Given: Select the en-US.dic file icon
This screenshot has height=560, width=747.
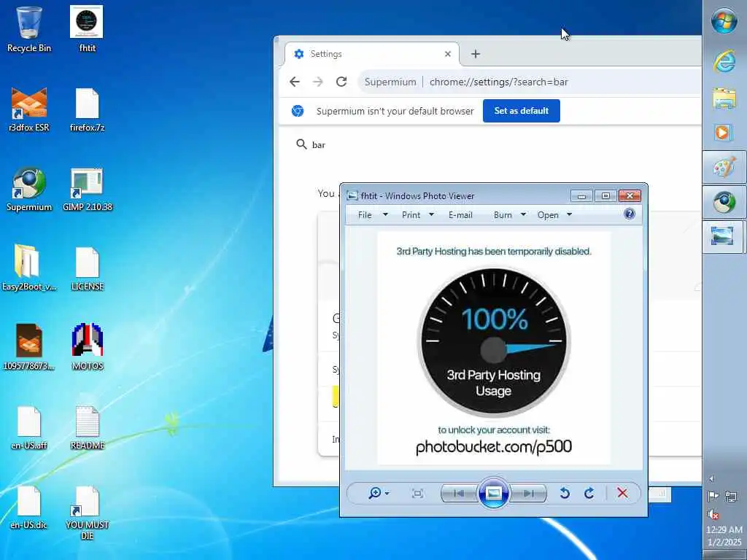Looking at the screenshot, I should coord(29,507).
